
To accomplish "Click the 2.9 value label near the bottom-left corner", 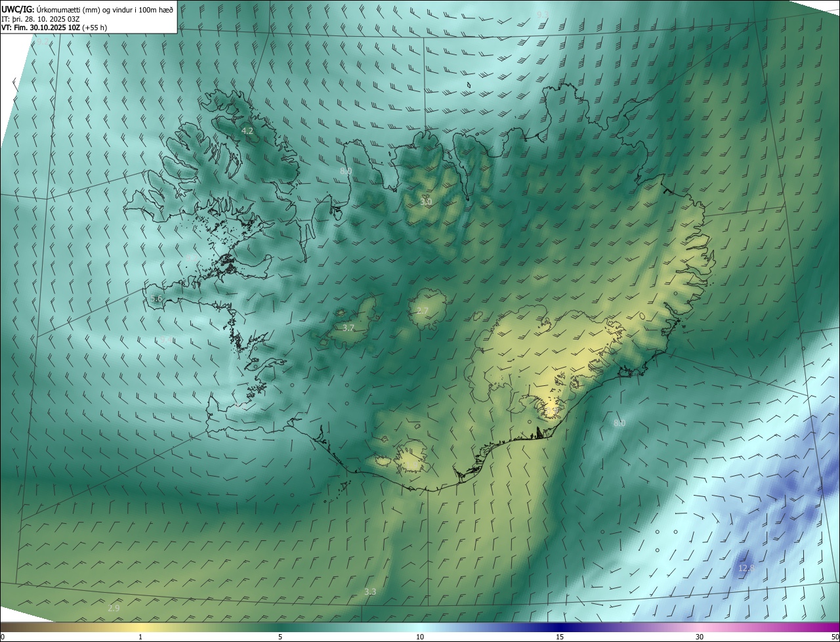I will click(x=114, y=609).
